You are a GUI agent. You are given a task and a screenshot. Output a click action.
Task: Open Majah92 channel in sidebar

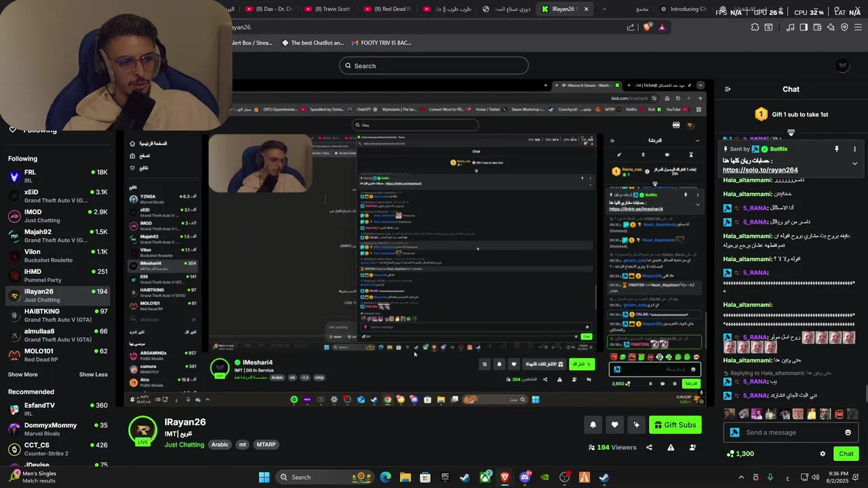[x=58, y=236]
